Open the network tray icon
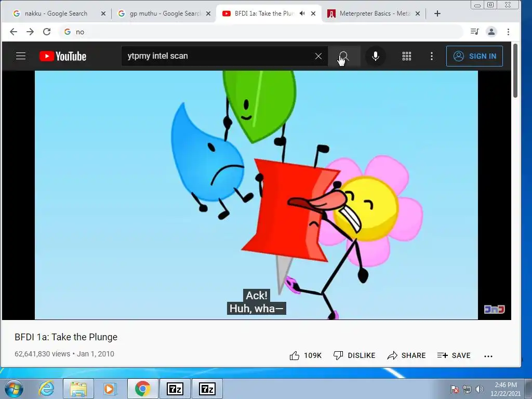This screenshot has height=399, width=532. [x=467, y=389]
